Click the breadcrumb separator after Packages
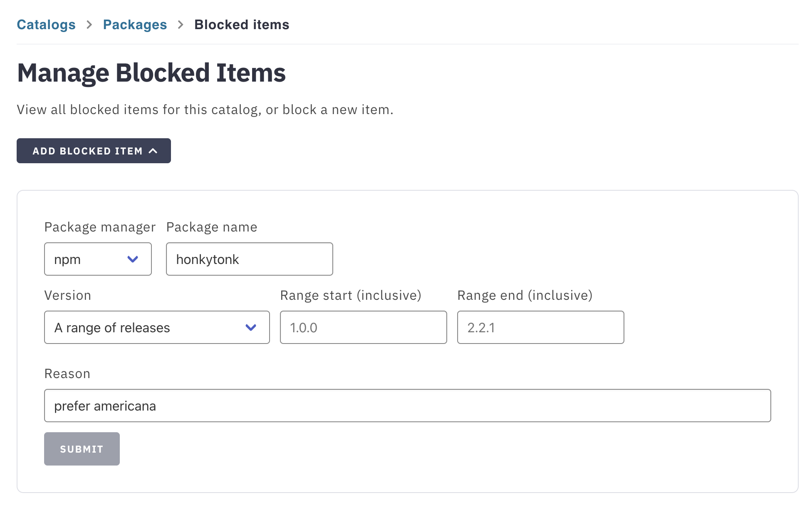The height and width of the screenshot is (508, 812). [x=180, y=25]
